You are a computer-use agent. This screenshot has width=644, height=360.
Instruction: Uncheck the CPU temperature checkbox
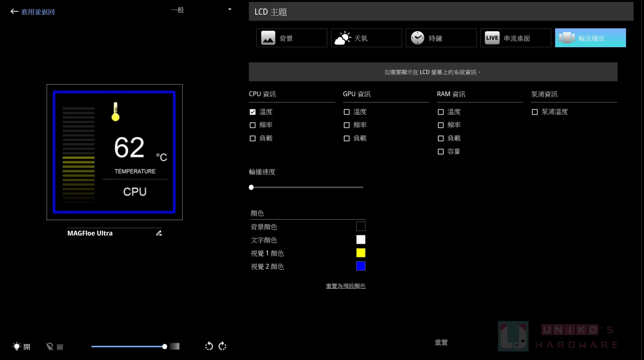click(252, 112)
